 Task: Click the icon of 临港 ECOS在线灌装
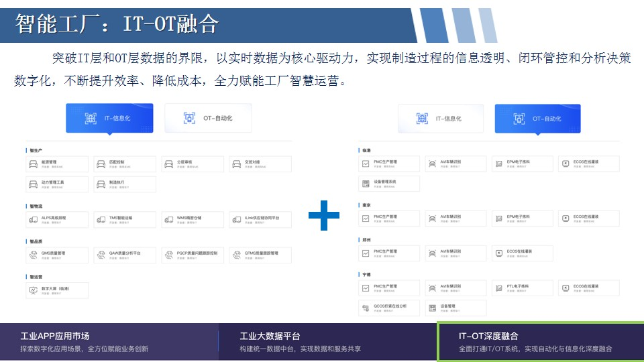coord(566,164)
